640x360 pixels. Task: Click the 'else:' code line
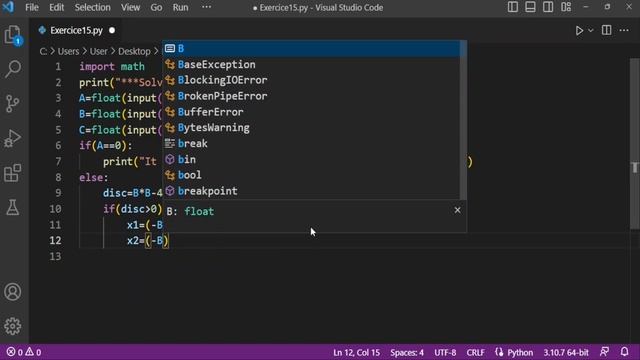pos(94,178)
